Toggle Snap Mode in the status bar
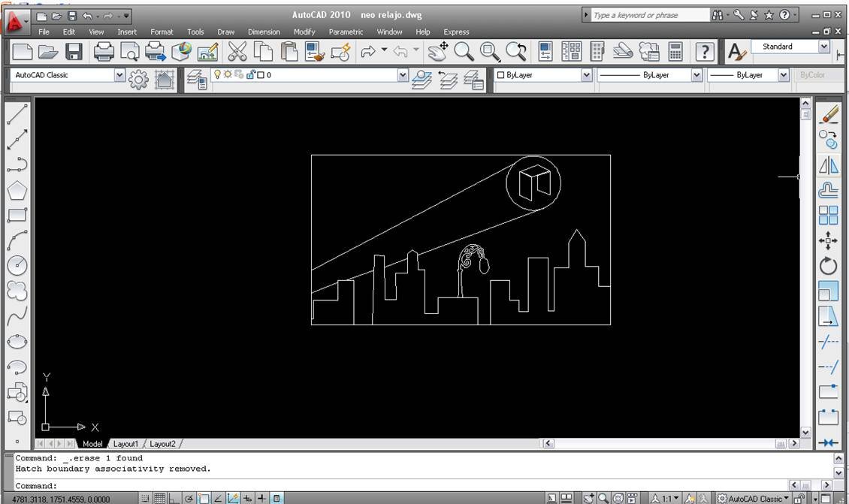 pyautogui.click(x=145, y=499)
